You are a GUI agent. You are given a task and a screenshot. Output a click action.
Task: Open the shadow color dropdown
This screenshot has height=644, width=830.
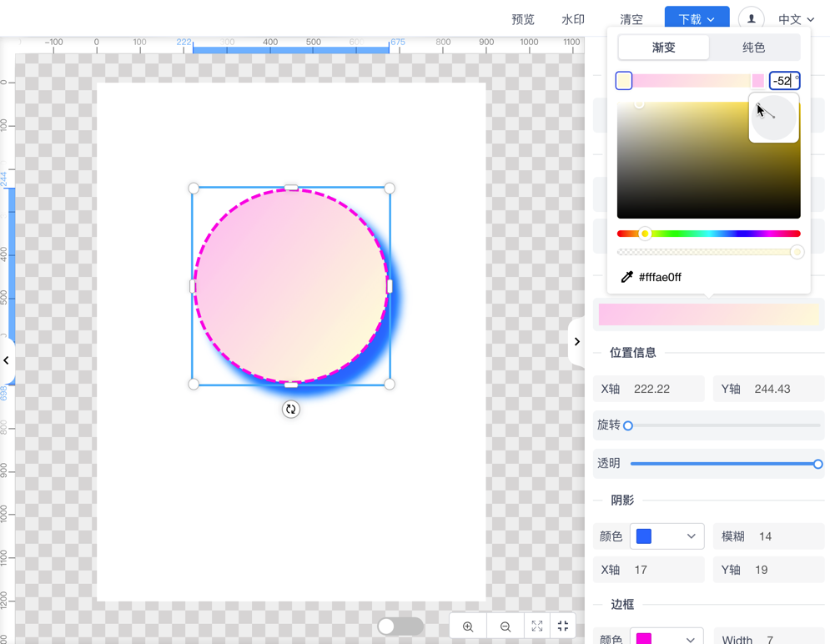(667, 536)
